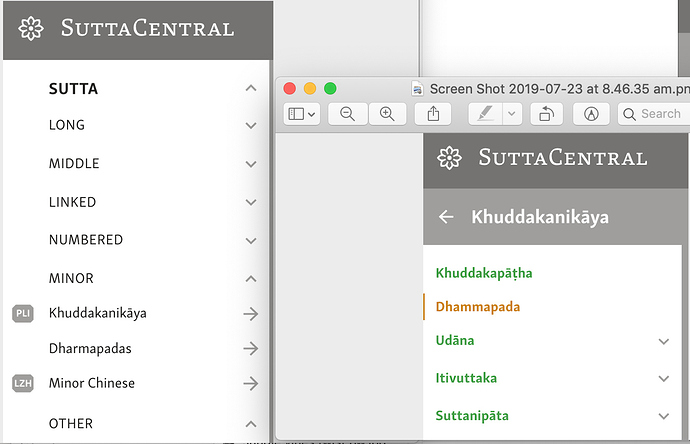Select the OTHER menu item
This screenshot has width=690, height=444.
pyautogui.click(x=70, y=423)
